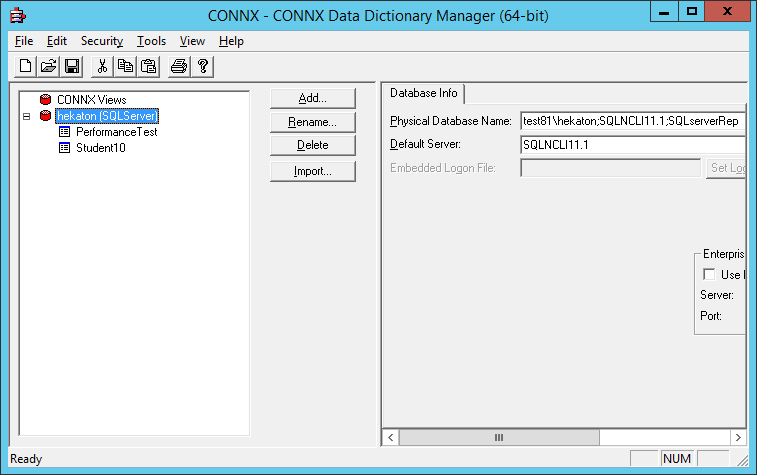Click the disabled Set Logon button
Image resolution: width=757 pixels, height=475 pixels.
point(726,168)
